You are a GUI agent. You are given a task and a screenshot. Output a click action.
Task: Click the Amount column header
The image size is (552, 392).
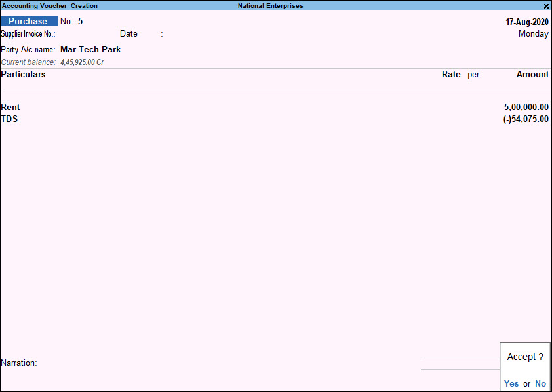tap(532, 74)
